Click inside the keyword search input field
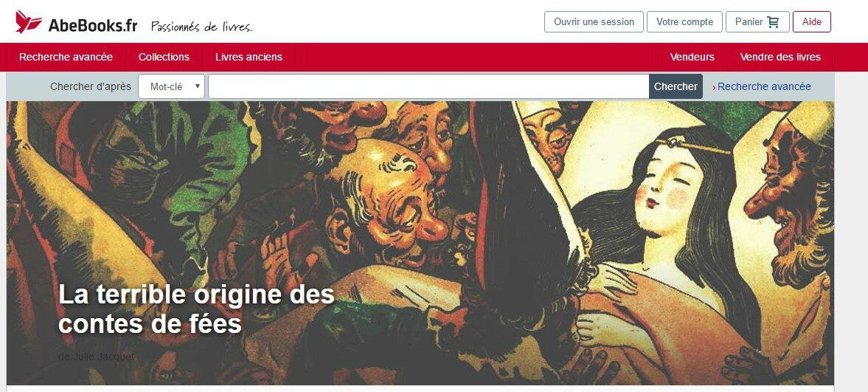Viewport: 868px width, 392px height. [428, 86]
